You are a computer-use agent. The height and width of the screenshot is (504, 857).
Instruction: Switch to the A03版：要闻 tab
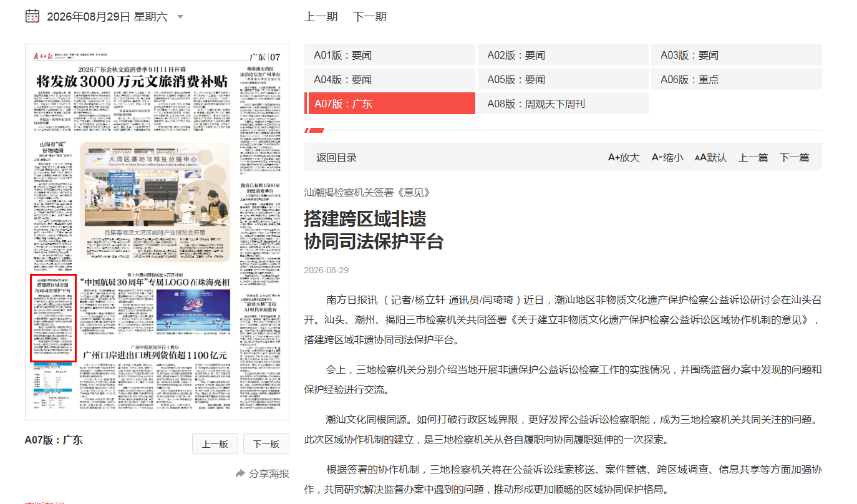[737, 55]
